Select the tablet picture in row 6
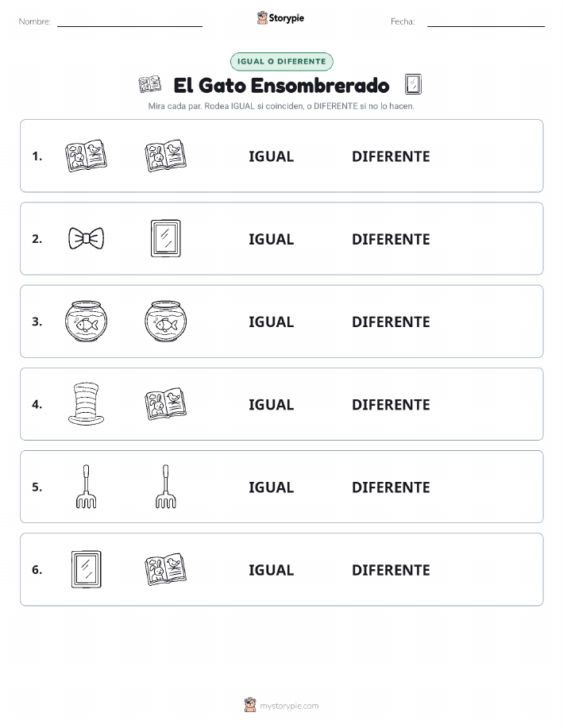This screenshot has height=728, width=563. pos(86,569)
